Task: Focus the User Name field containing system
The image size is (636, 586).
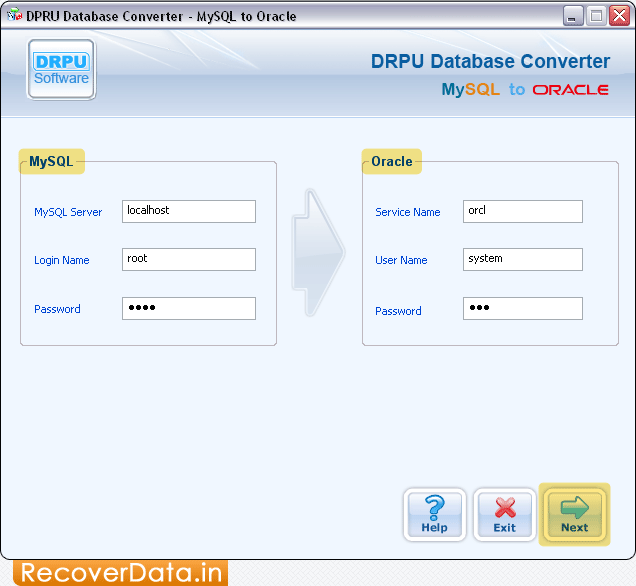Action: pyautogui.click(x=523, y=260)
